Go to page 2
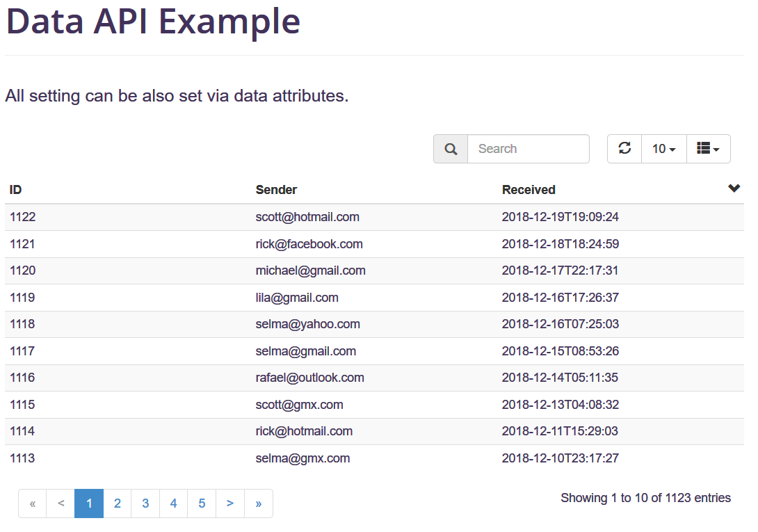The height and width of the screenshot is (532, 758). 118,503
